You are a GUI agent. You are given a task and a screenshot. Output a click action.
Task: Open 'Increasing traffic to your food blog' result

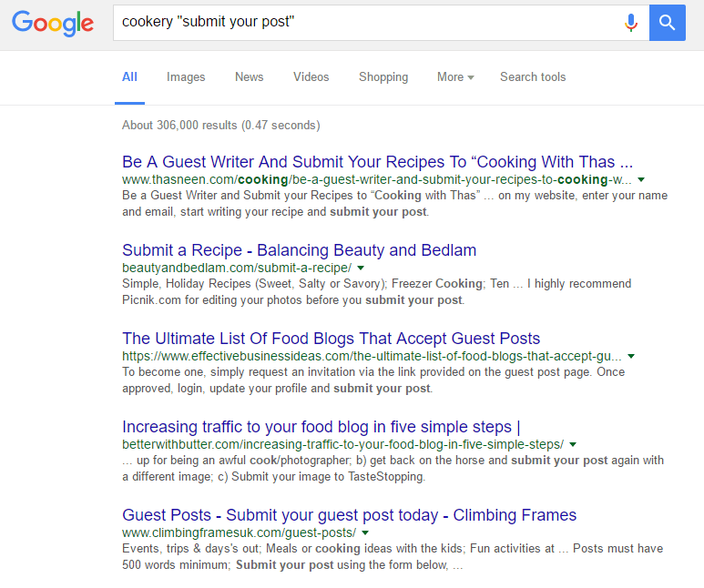[x=321, y=427]
